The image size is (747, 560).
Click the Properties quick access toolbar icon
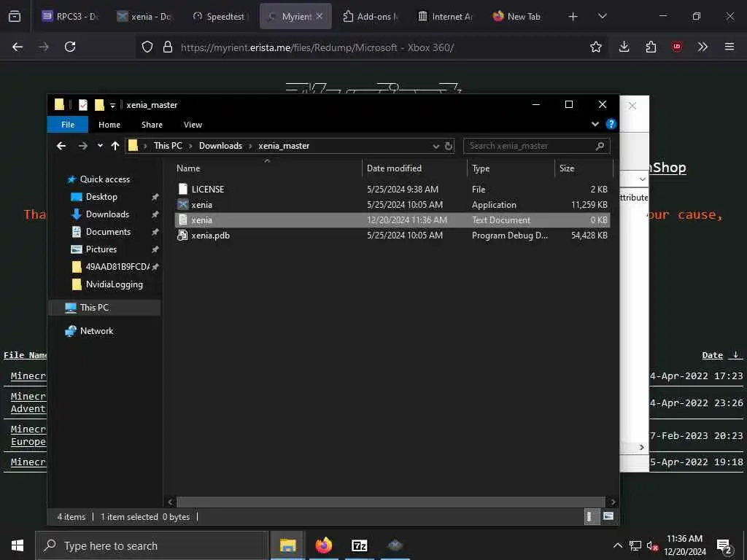click(83, 105)
